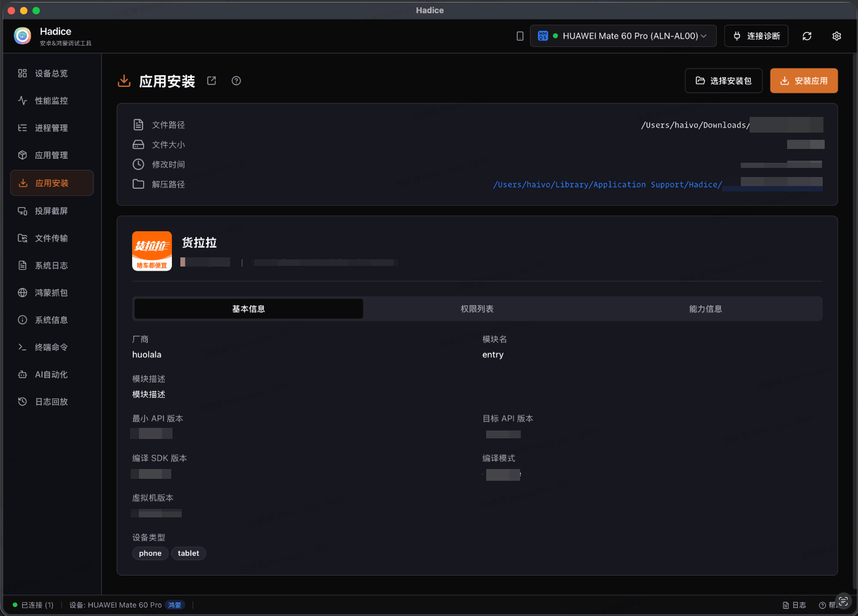Image resolution: width=858 pixels, height=616 pixels.
Task: Click the phone icon beside the device selector
Action: [x=520, y=37]
